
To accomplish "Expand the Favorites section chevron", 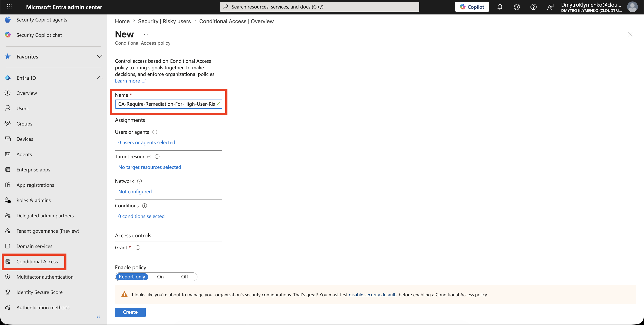I will (99, 56).
